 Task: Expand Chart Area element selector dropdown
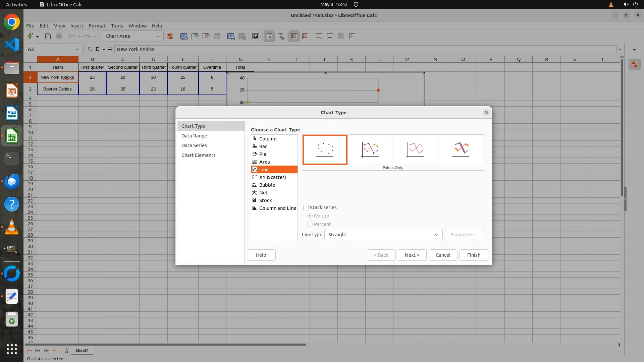157,36
